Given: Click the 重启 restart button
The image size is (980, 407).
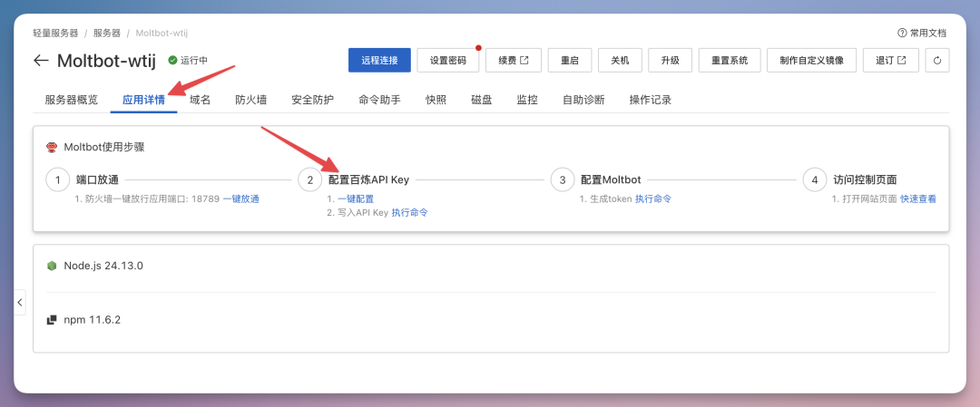Looking at the screenshot, I should click(x=569, y=61).
